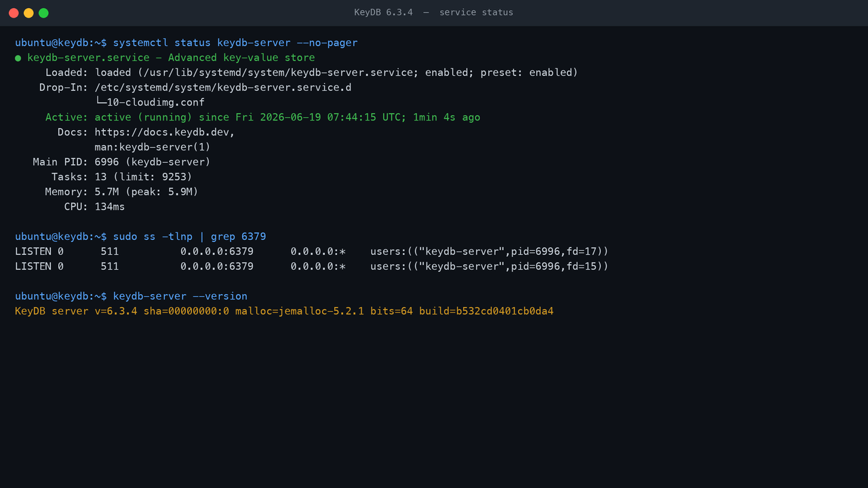Click 'man:keydb-server(1)' docs entry
The image size is (868, 488).
[153, 147]
